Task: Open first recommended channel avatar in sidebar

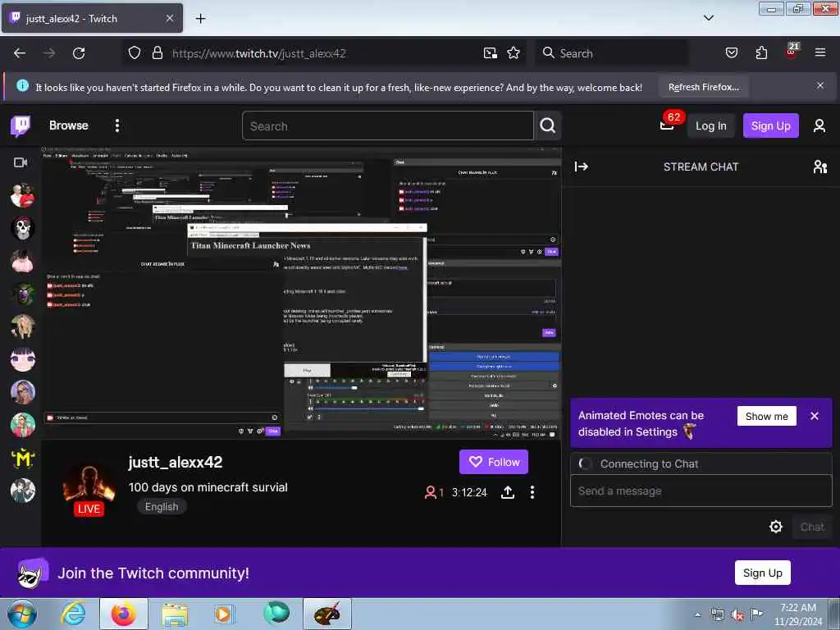Action: click(22, 195)
